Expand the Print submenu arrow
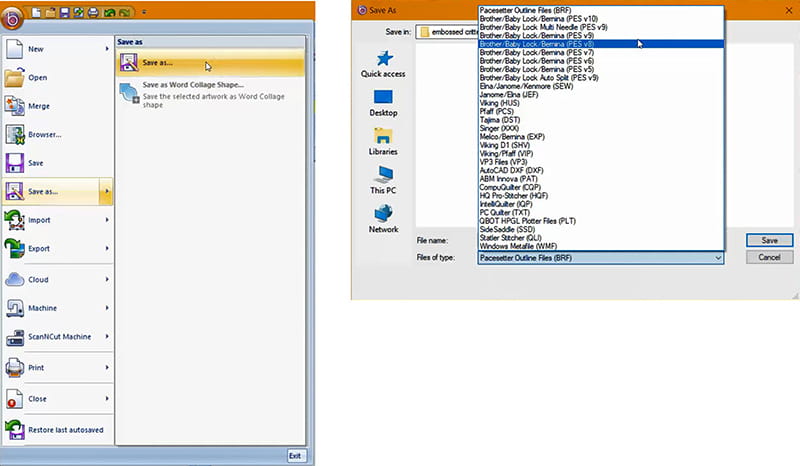 coord(106,368)
